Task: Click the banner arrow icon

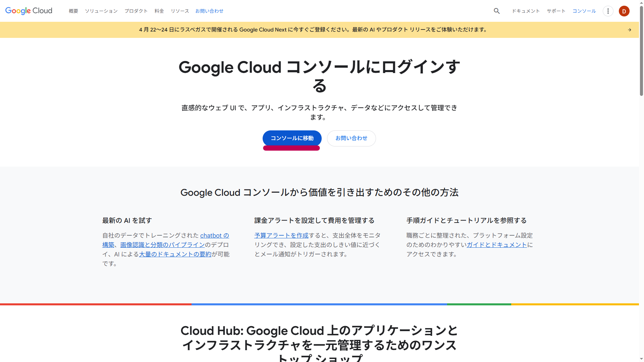Action: point(630,30)
